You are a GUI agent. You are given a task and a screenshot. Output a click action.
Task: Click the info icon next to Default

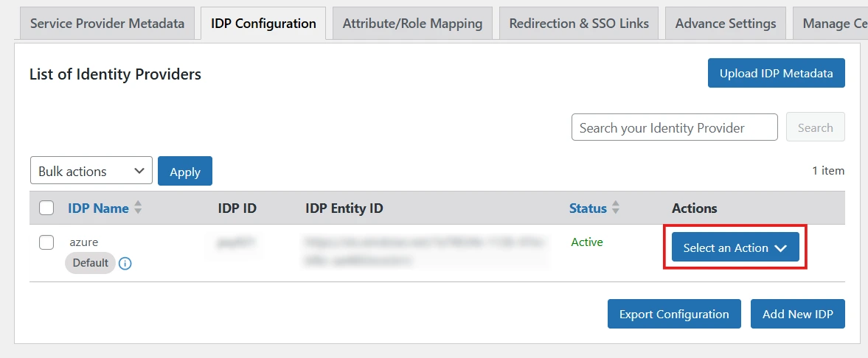tap(125, 263)
